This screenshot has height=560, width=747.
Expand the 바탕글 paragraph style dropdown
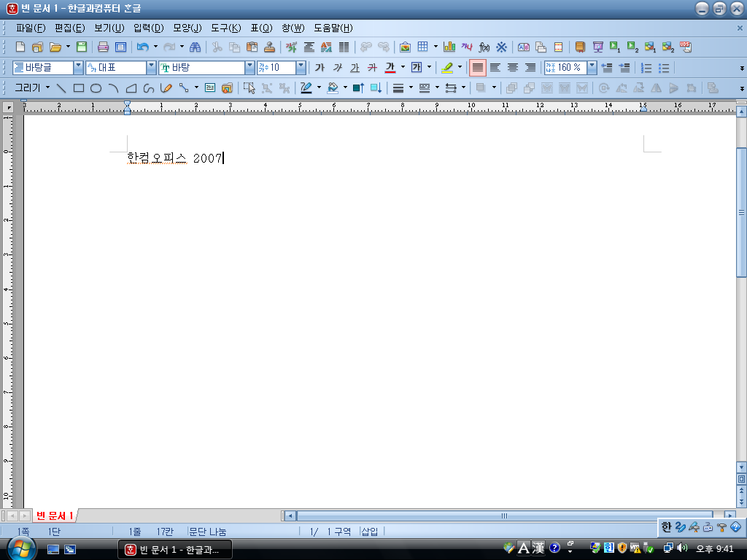coord(78,68)
